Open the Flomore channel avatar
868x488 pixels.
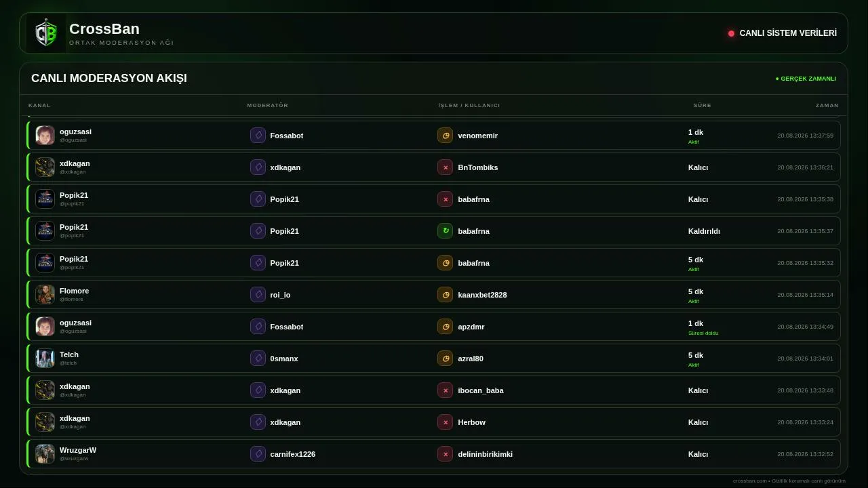coord(45,295)
